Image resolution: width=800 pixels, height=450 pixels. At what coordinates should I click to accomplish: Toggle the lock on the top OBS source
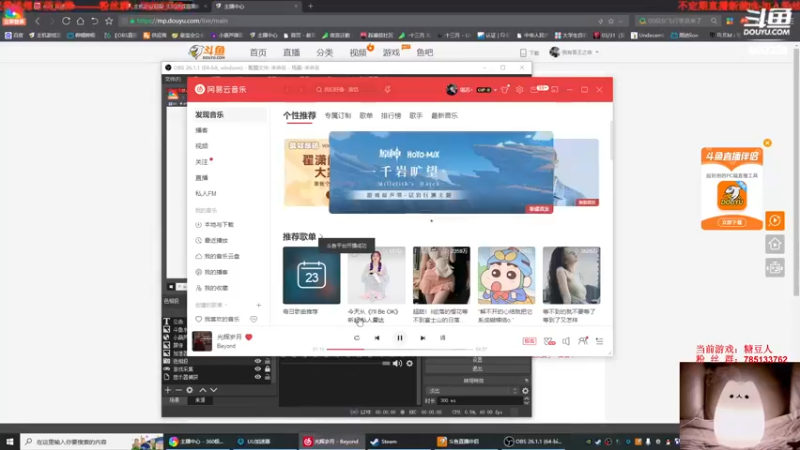pyautogui.click(x=267, y=361)
